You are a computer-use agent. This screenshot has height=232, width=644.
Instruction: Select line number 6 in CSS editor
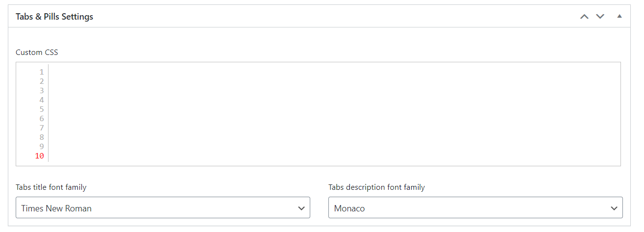point(42,119)
